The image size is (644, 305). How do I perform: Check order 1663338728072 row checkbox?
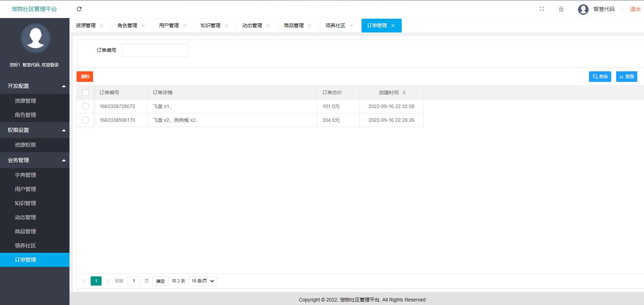(85, 106)
